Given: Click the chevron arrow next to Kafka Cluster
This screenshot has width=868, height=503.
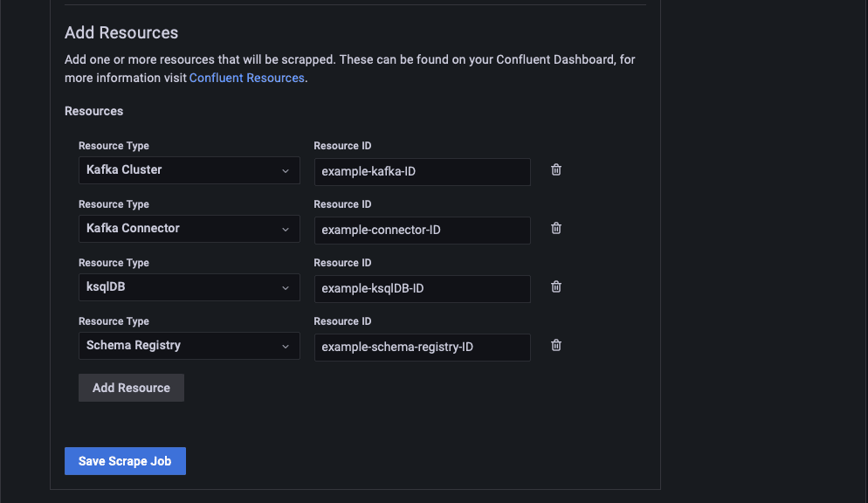Looking at the screenshot, I should (286, 171).
